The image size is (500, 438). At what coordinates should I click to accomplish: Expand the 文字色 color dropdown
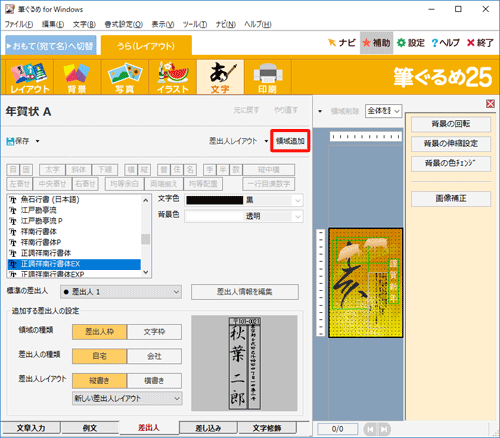(298, 200)
